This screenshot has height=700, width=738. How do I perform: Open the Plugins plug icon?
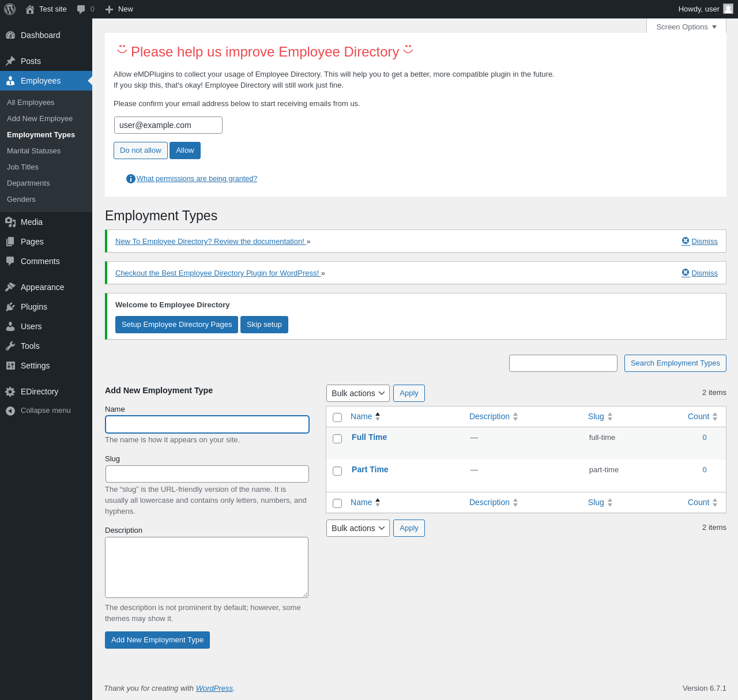pos(10,307)
